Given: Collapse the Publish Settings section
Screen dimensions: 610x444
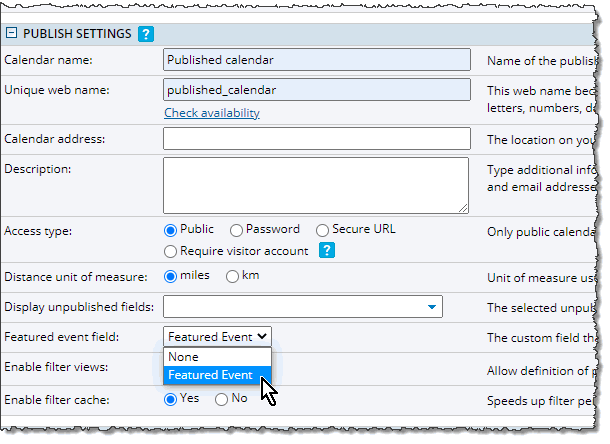Looking at the screenshot, I should click(11, 34).
